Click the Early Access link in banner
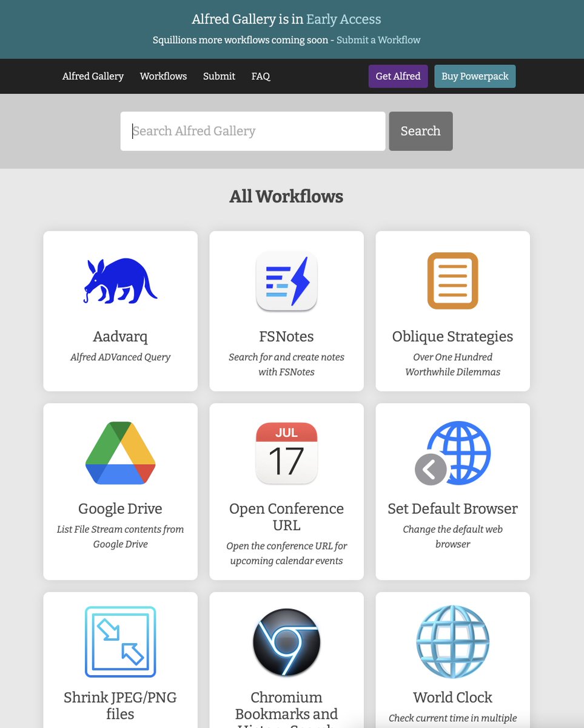The width and height of the screenshot is (584, 728). (x=344, y=19)
